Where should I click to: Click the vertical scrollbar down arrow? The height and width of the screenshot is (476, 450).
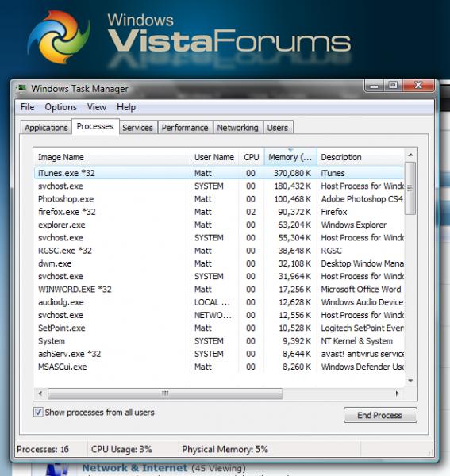click(x=410, y=381)
